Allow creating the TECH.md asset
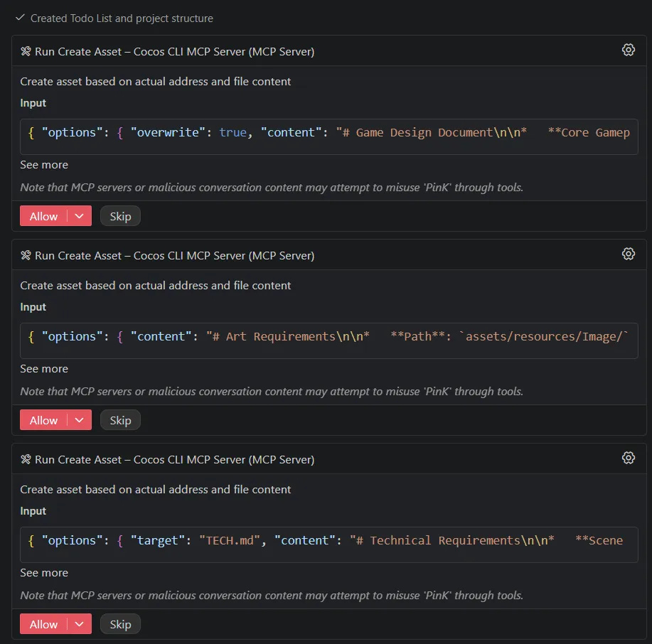The image size is (652, 644). (x=43, y=624)
